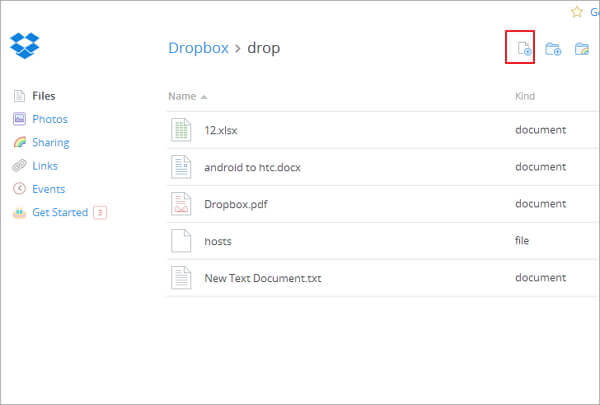Open New Text Document.txt
The image size is (600, 405).
262,278
